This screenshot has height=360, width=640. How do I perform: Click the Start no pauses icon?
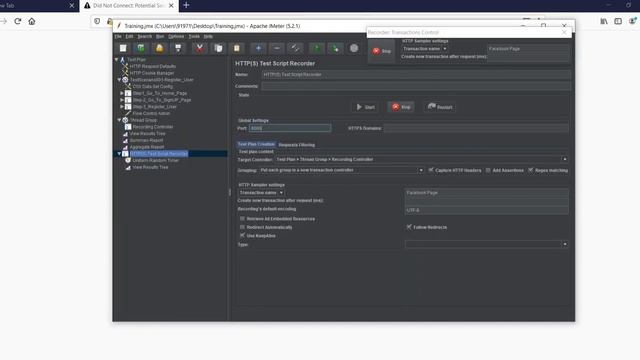tap(335, 48)
